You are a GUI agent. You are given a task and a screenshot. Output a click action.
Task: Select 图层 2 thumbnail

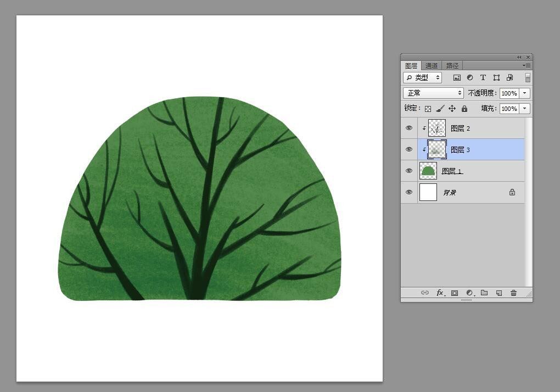tap(437, 128)
